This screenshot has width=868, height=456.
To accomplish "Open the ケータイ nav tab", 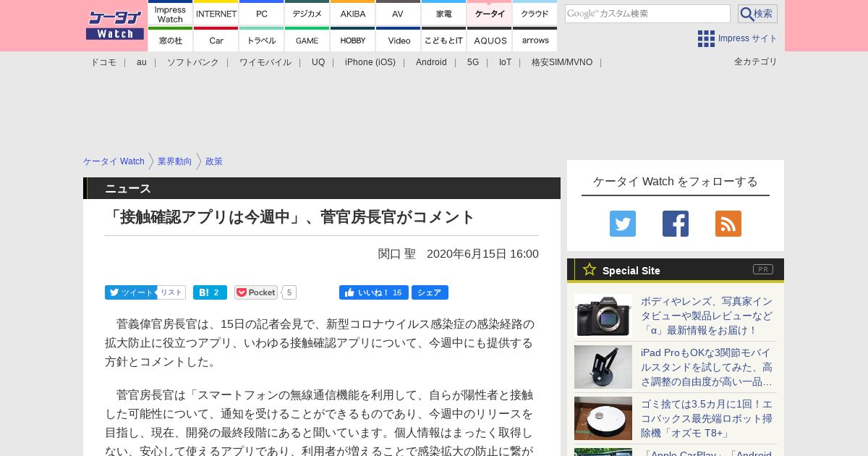I will click(x=490, y=13).
